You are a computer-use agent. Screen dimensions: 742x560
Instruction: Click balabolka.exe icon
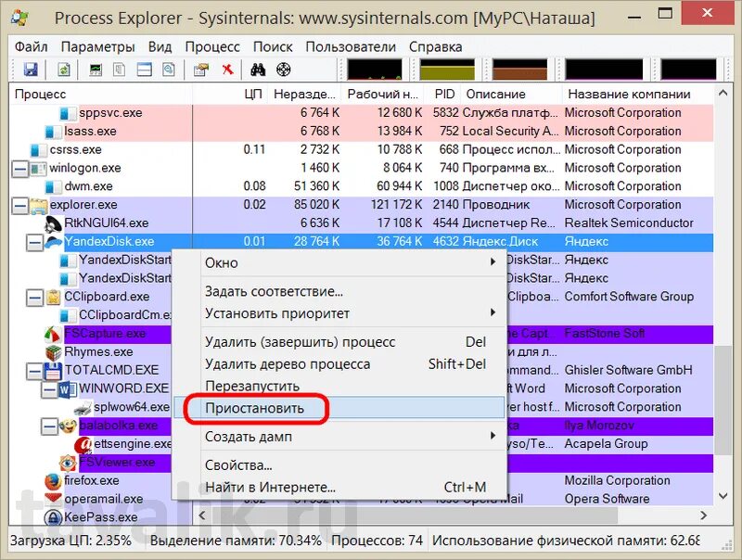pyautogui.click(x=68, y=426)
